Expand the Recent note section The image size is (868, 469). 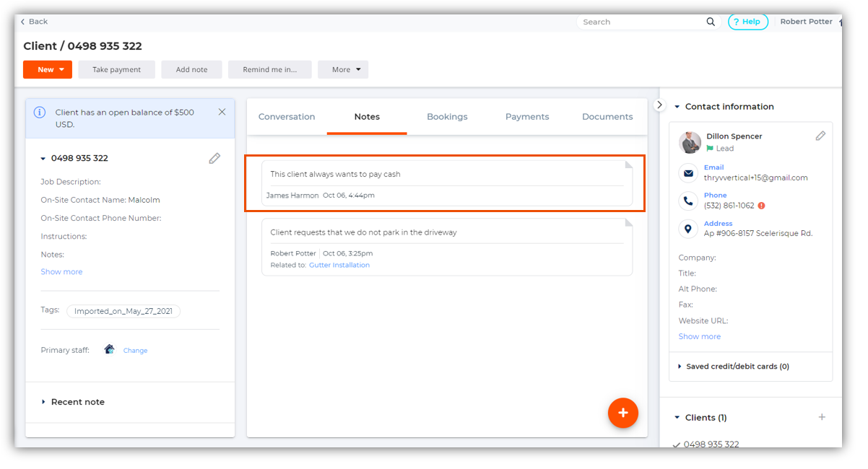pyautogui.click(x=43, y=402)
